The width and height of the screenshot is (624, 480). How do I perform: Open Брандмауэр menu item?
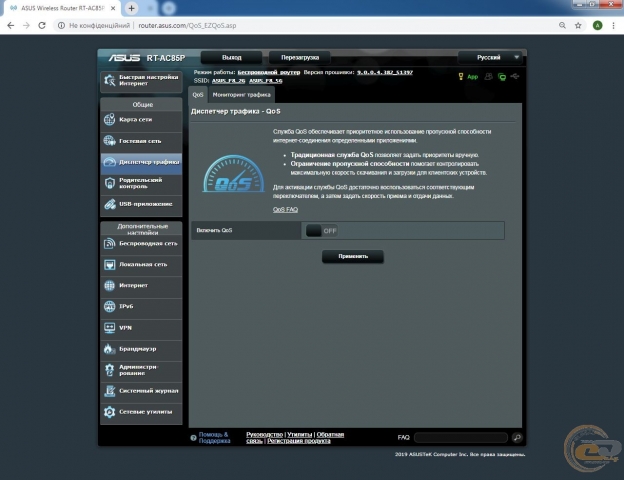click(x=141, y=349)
